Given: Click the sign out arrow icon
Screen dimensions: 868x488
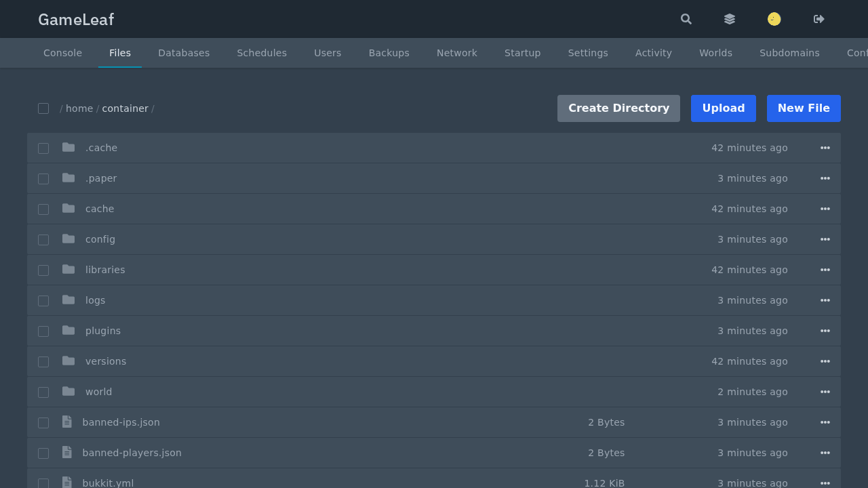Looking at the screenshot, I should [819, 19].
